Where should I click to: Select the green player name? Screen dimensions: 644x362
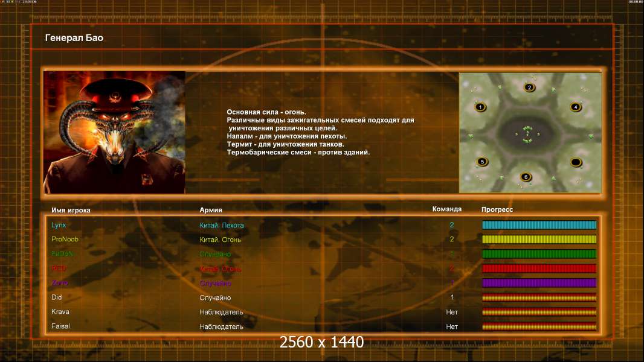click(62, 254)
